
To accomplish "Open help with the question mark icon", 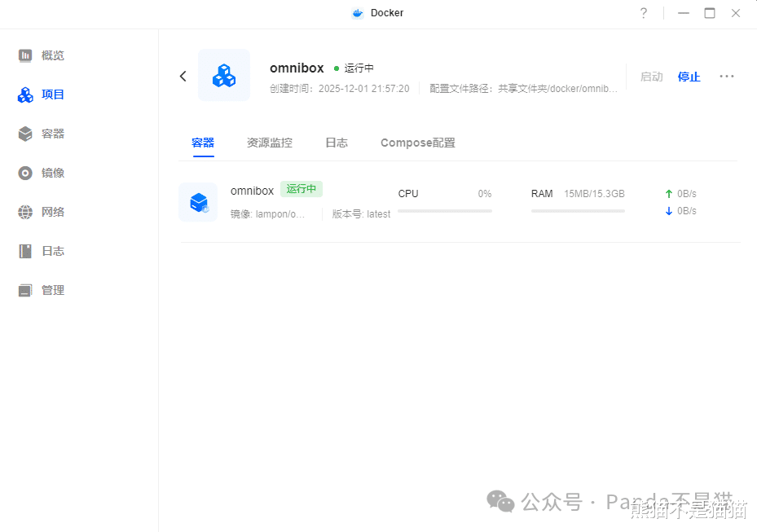I will pos(644,13).
